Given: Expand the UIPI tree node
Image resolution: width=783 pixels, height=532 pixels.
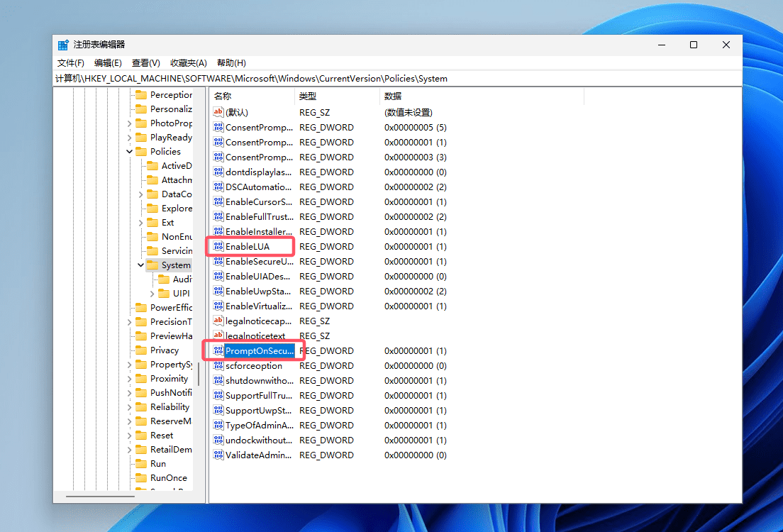Looking at the screenshot, I should point(152,294).
